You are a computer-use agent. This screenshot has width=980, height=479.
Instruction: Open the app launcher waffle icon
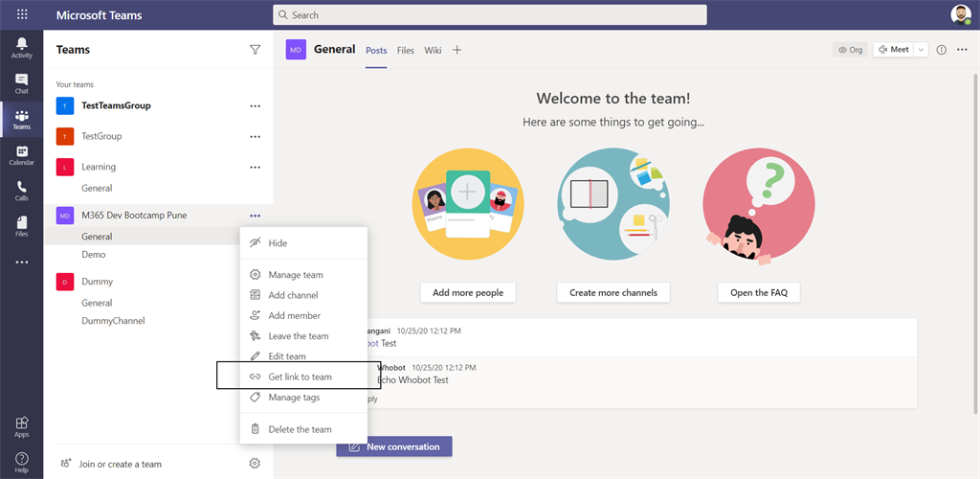(22, 14)
